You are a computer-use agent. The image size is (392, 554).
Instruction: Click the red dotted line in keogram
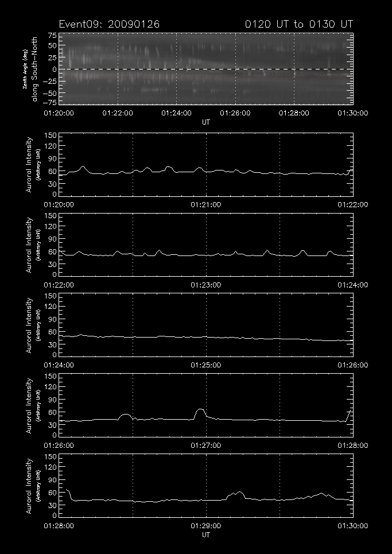tap(206, 75)
